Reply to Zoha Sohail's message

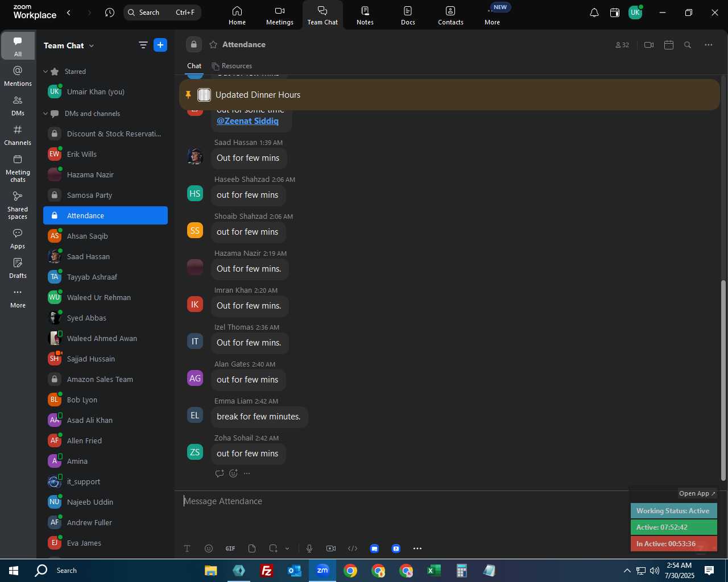pyautogui.click(x=220, y=473)
